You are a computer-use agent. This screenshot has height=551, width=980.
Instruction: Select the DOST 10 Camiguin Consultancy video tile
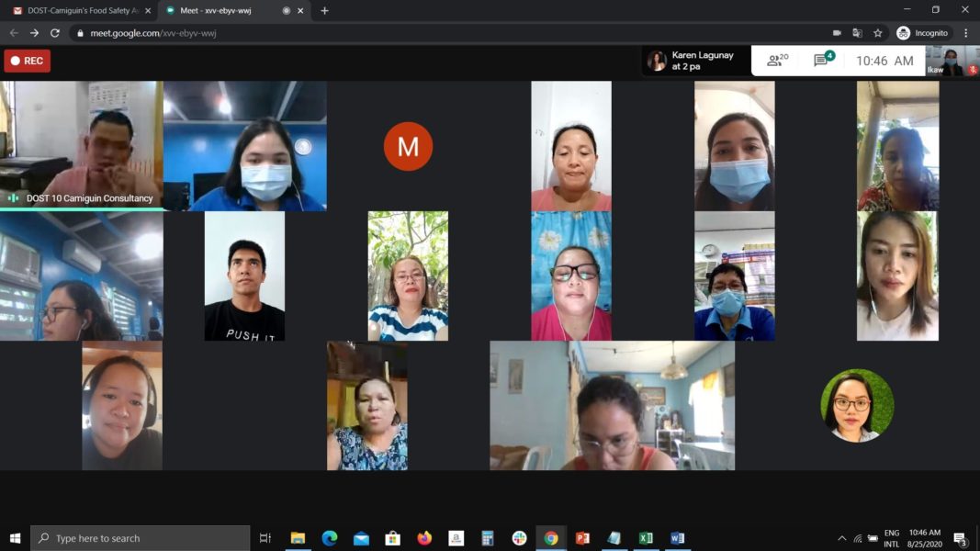[81, 146]
